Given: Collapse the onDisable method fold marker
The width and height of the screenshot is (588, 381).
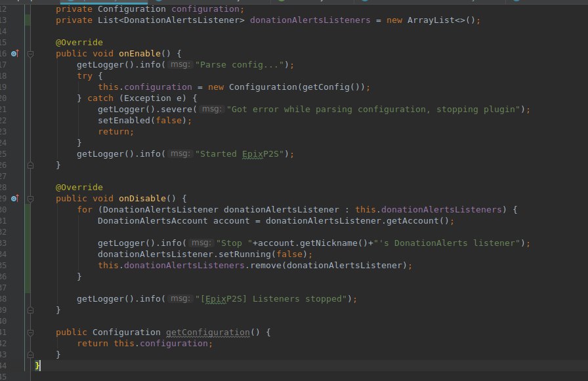Looking at the screenshot, I should (x=30, y=199).
